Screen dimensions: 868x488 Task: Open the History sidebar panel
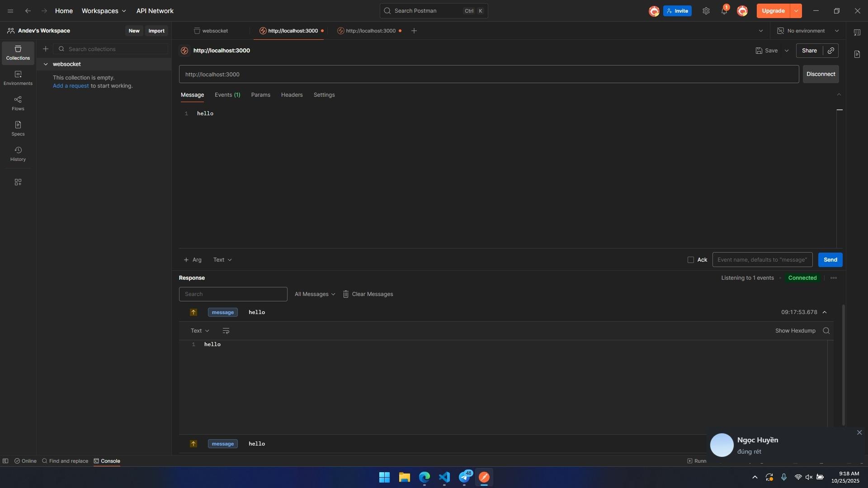click(18, 154)
